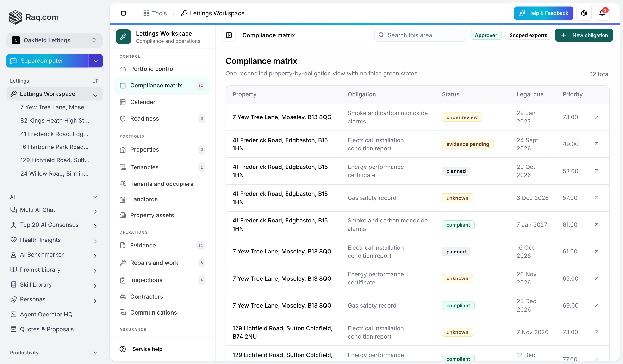This screenshot has width=623, height=364.
Task: Expand Personas submenu
Action: pos(95,301)
